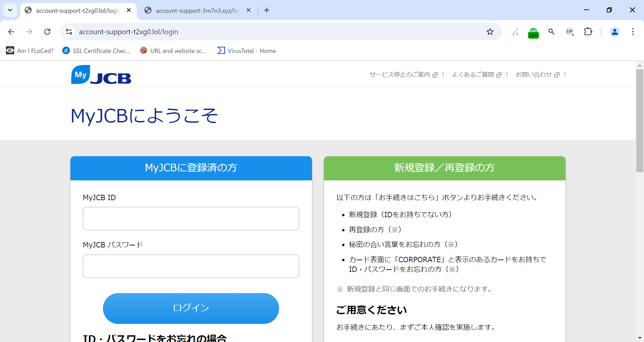This screenshot has width=644, height=342.
Task: Open the URL and website scanner bookmark
Action: coord(173,51)
